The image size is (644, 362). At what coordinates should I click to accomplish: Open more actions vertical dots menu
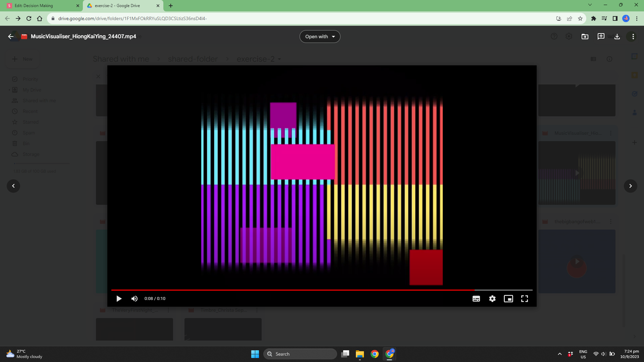tap(633, 37)
